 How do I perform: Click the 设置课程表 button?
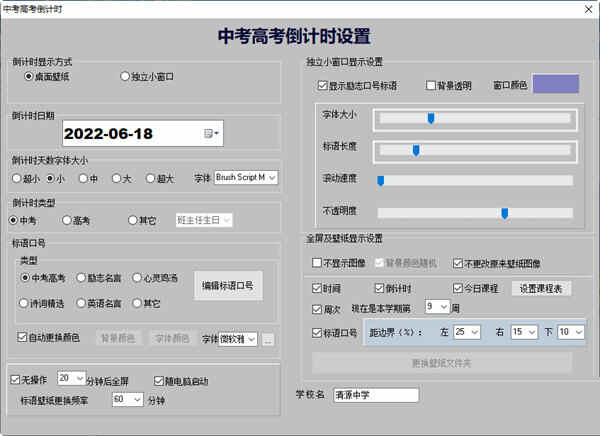tap(543, 288)
